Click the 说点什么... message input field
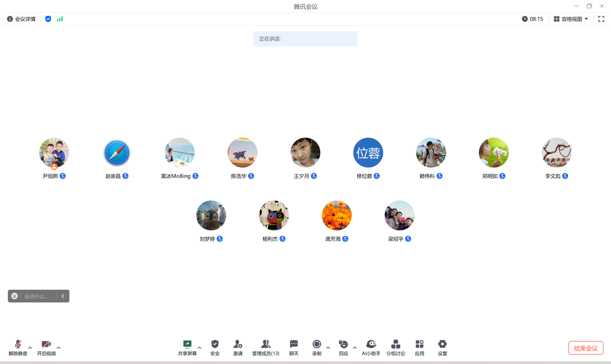This screenshot has height=364, width=611. (39, 296)
